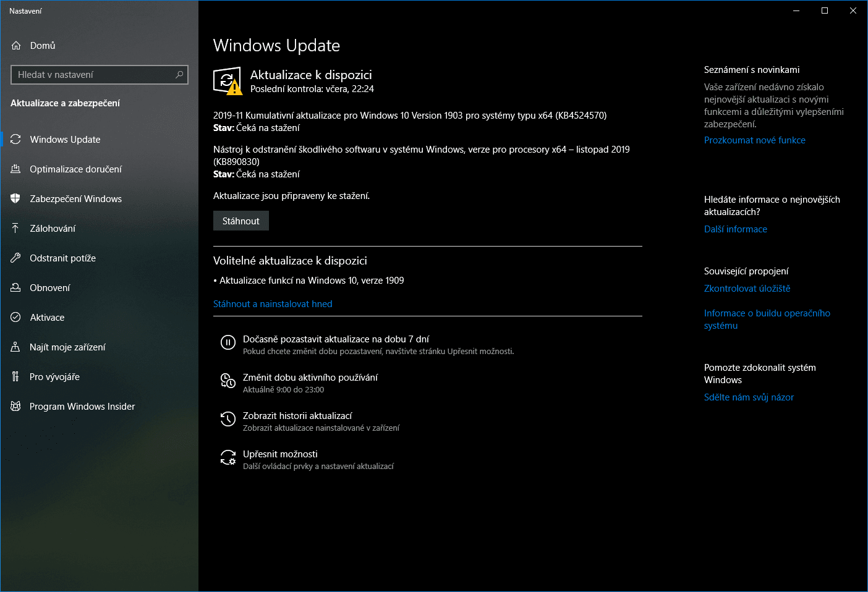Click Sdělte nám svůj názor link
Image resolution: width=868 pixels, height=592 pixels.
[x=749, y=397]
